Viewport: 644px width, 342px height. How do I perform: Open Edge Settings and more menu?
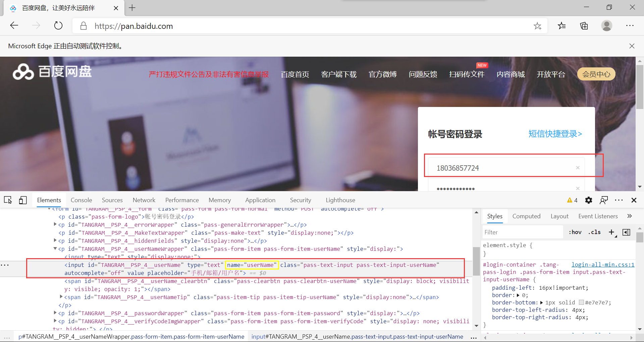pos(630,25)
